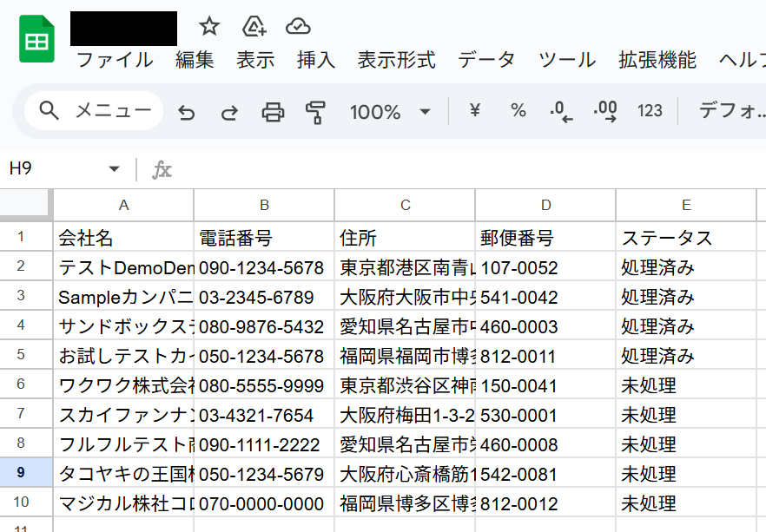Expand the name box dropdown arrow

tap(114, 169)
